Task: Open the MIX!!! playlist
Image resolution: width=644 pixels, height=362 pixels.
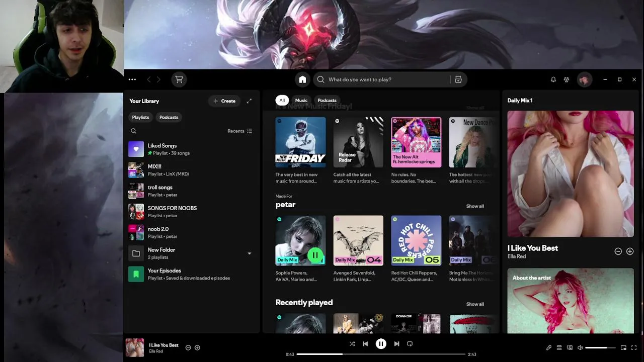Action: click(x=191, y=170)
